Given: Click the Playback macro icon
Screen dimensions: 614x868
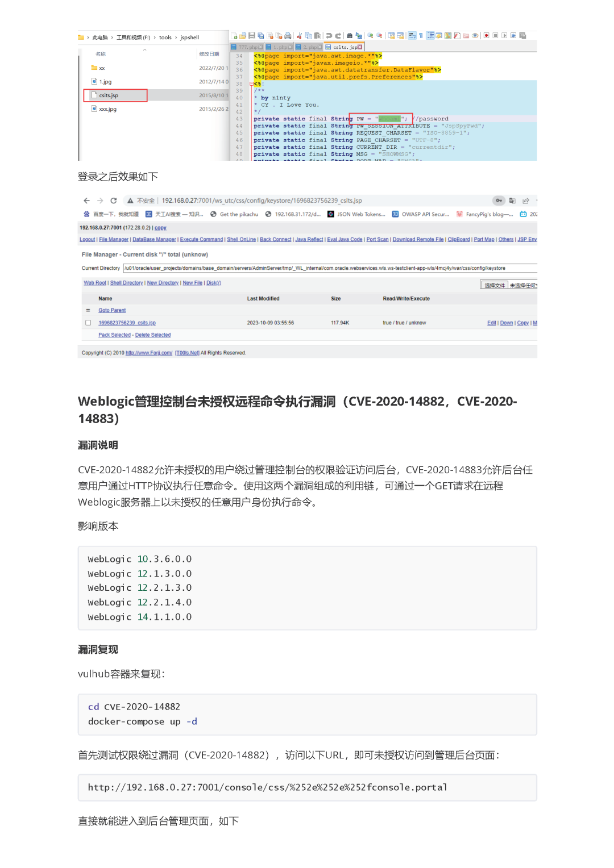Looking at the screenshot, I should click(x=504, y=36).
